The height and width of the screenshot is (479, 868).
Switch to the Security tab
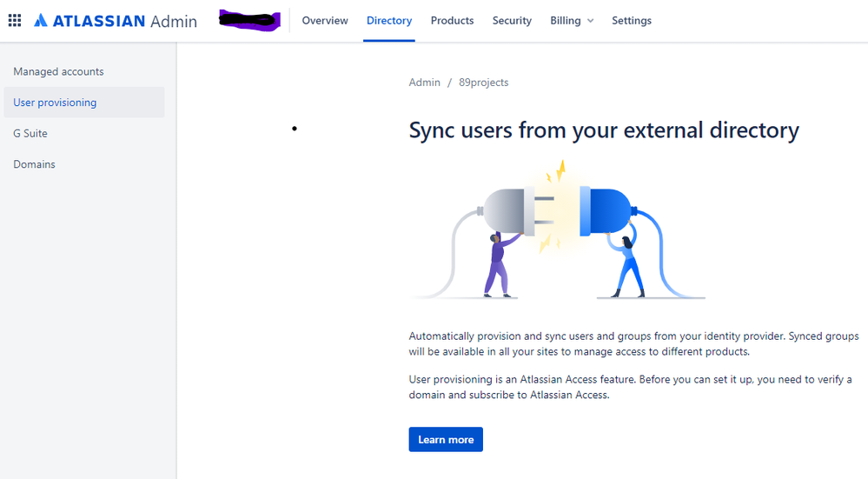(x=512, y=21)
